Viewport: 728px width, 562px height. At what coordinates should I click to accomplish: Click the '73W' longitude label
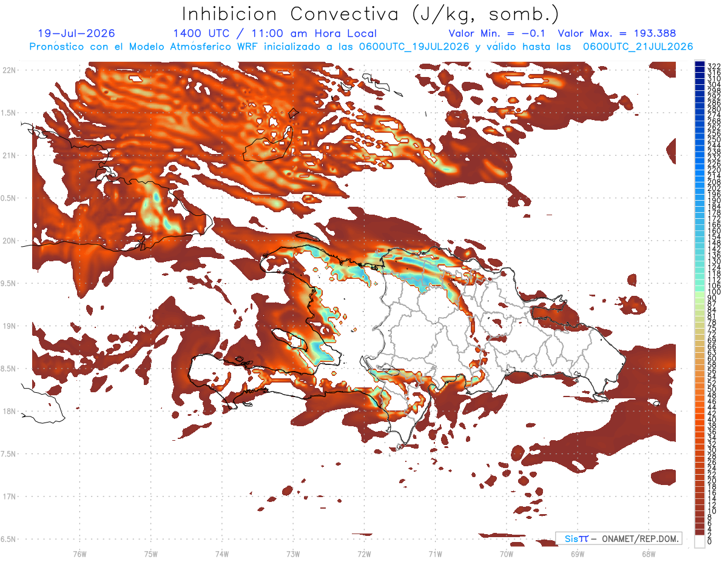293,553
